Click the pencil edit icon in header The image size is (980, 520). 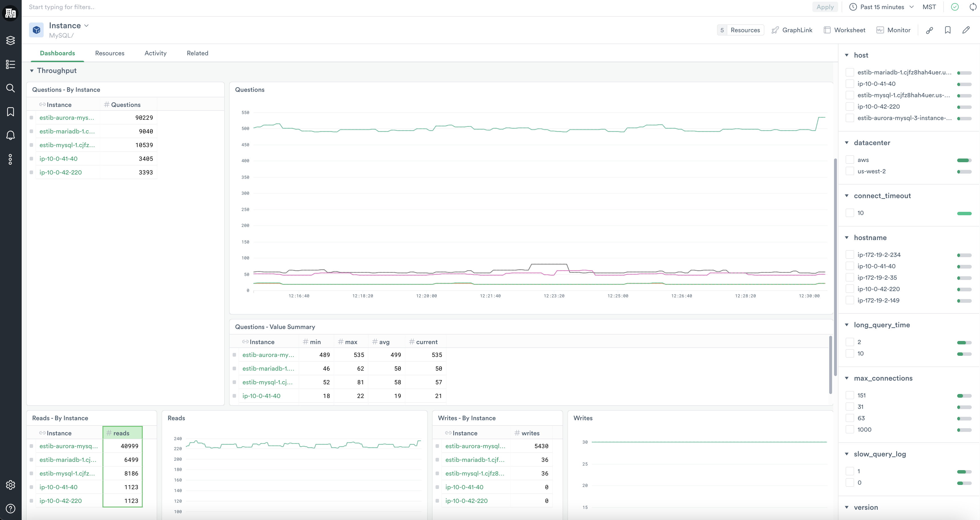tap(966, 30)
